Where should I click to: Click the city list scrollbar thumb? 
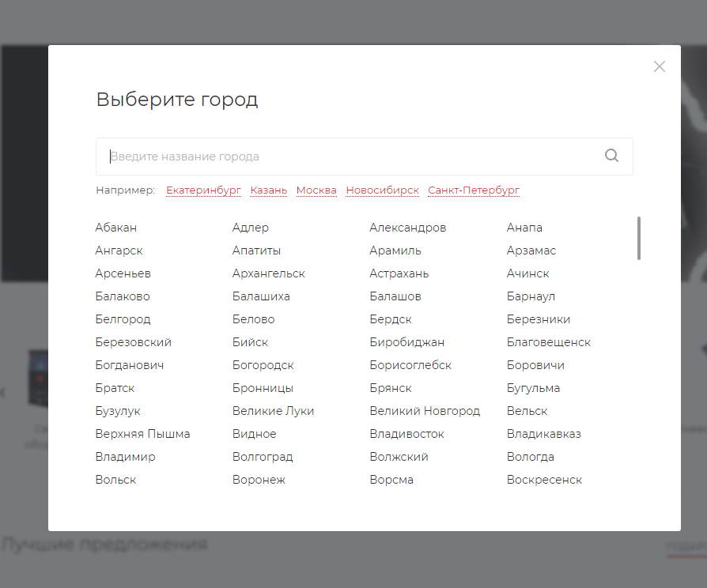(638, 238)
